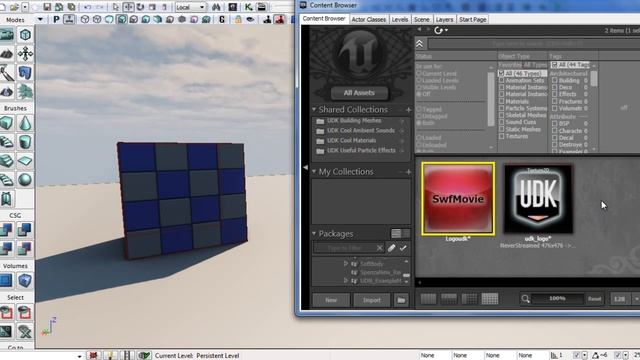The width and height of the screenshot is (640, 360).
Task: Choose the Translate widget mode icon
Action: 128,7
